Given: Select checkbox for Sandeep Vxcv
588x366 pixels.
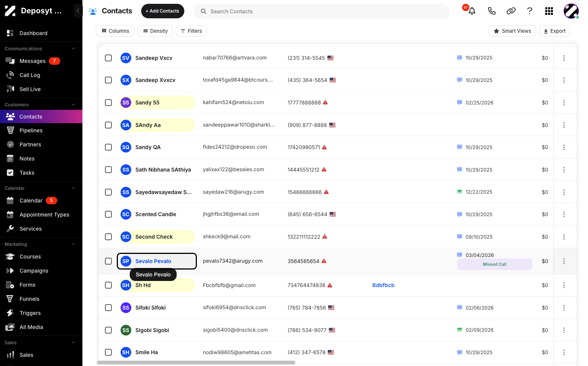Looking at the screenshot, I should tap(108, 58).
